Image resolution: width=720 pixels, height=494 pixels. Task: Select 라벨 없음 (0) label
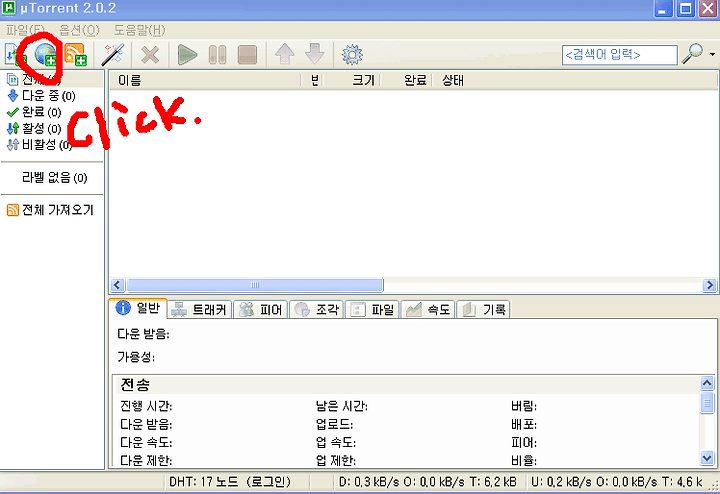click(x=54, y=178)
